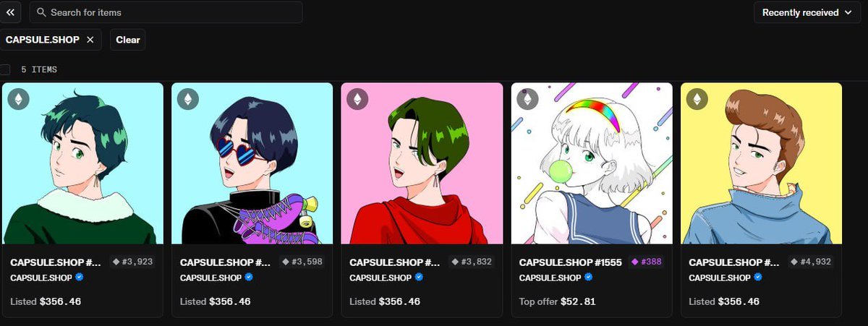Remove the CAPSULE.SHOP filter chip via X

(x=90, y=40)
